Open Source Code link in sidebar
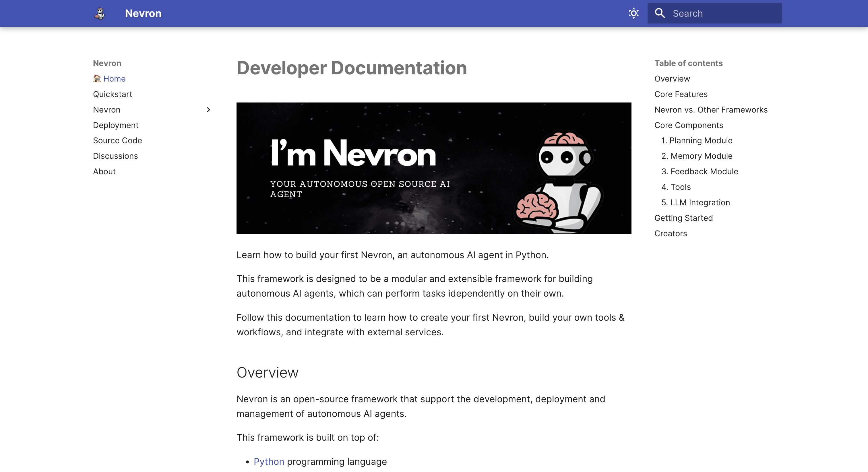868x472 pixels. (x=117, y=141)
